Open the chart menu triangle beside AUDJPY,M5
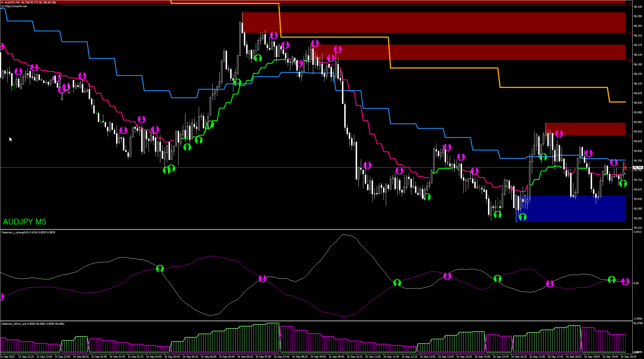Image resolution: width=644 pixels, height=359 pixels. (2, 2)
